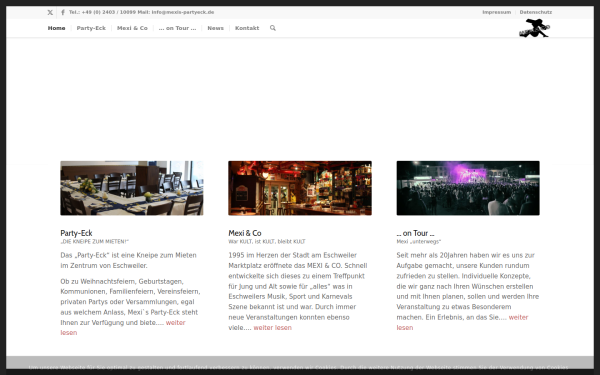
Task: Click the Mexi & Co heading
Action: point(245,233)
